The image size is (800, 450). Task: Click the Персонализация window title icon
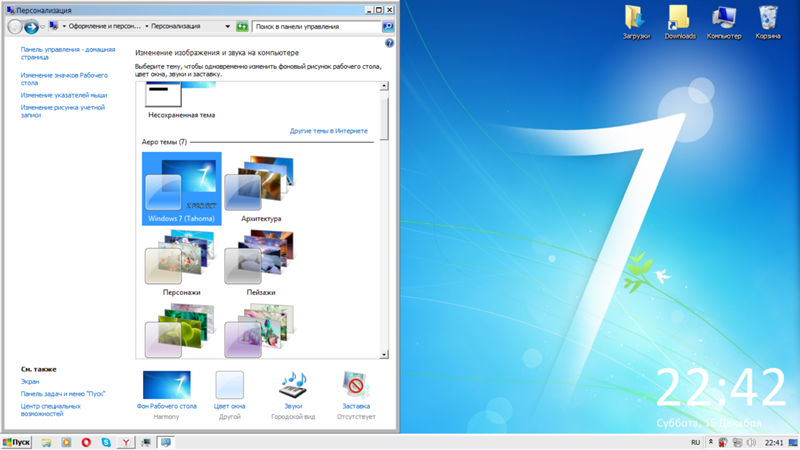(10, 10)
